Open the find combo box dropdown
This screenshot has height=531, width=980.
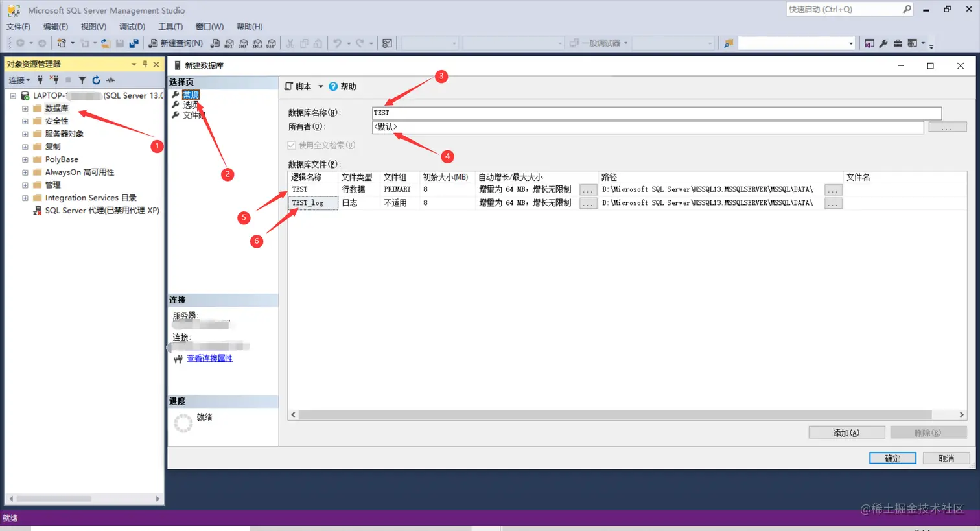click(x=851, y=43)
